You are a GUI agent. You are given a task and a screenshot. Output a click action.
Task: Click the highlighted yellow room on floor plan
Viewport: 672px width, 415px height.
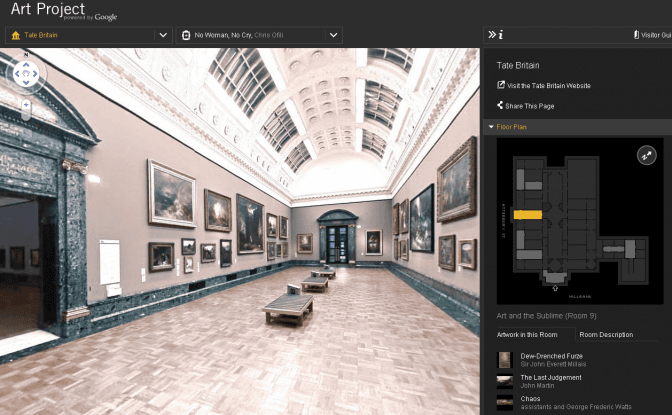pyautogui.click(x=528, y=214)
